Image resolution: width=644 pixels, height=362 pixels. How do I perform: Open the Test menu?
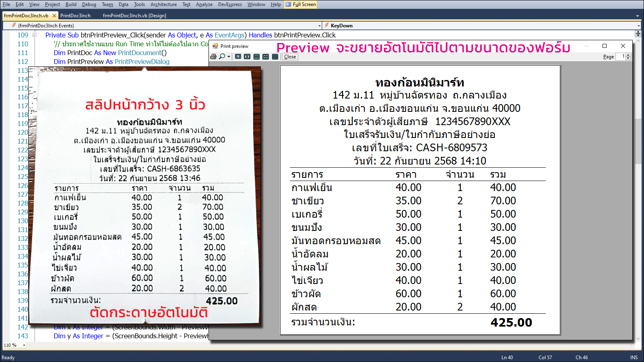point(186,4)
